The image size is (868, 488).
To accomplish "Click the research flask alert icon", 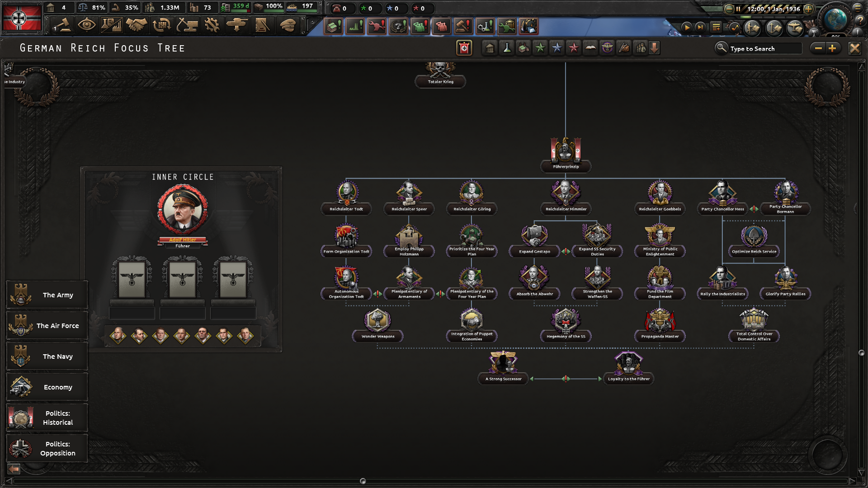I will tap(485, 27).
